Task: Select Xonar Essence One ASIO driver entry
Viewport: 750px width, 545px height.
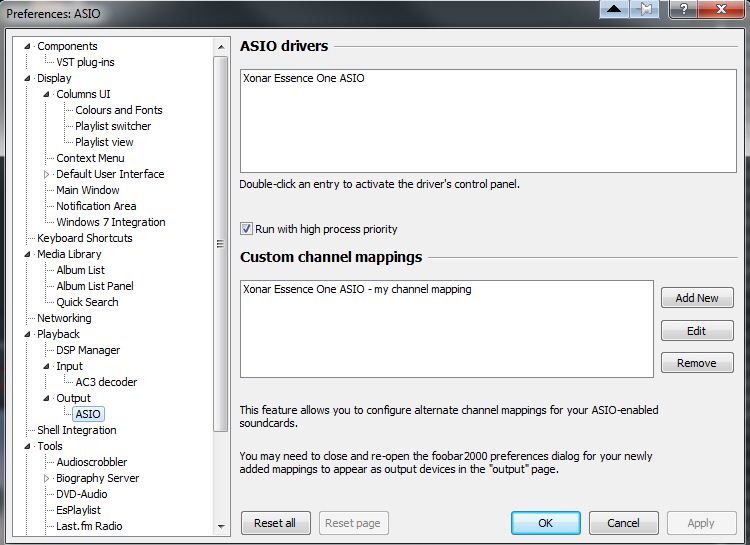Action: click(303, 78)
